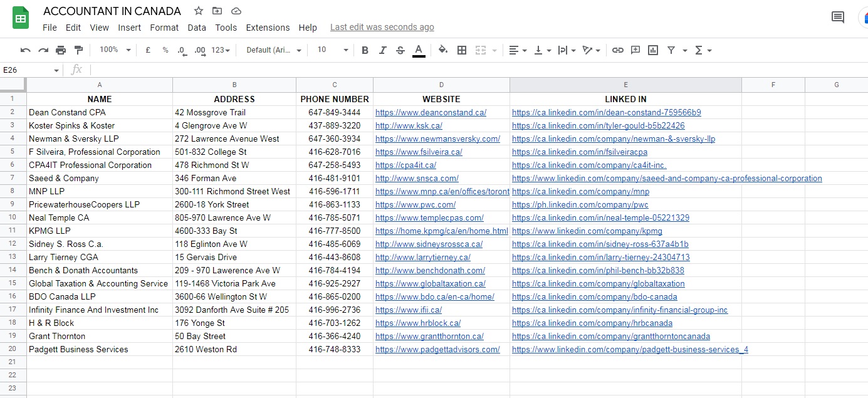Expand the filter views arrow
Image resolution: width=868 pixels, height=398 pixels.
pyautogui.click(x=685, y=50)
